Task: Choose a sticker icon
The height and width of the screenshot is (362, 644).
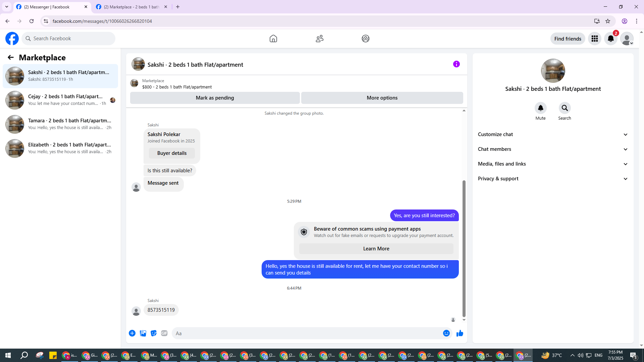Action: pyautogui.click(x=154, y=333)
